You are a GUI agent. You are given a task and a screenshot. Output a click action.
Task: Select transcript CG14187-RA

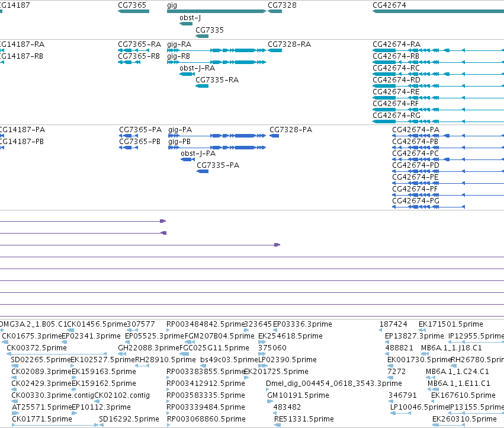point(2,50)
